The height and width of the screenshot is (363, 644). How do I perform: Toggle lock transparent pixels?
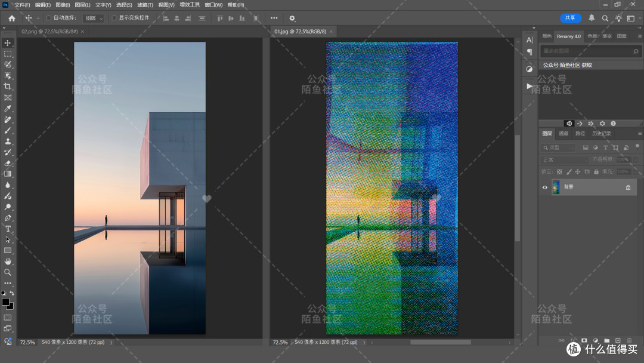(x=559, y=172)
